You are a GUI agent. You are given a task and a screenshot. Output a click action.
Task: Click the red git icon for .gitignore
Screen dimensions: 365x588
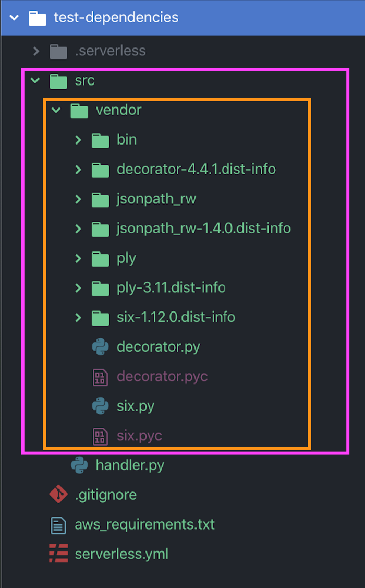tap(58, 495)
